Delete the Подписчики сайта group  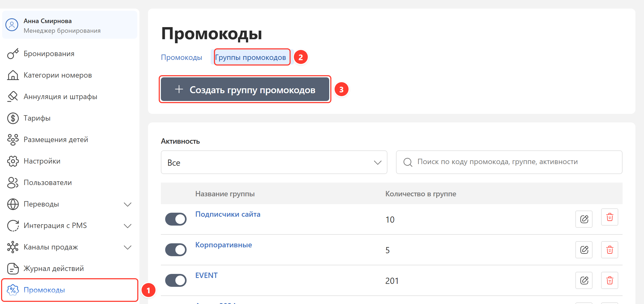(610, 217)
